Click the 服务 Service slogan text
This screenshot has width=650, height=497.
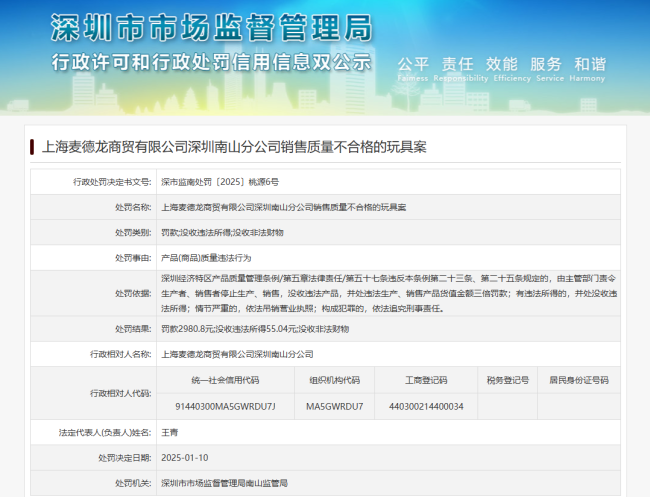pos(550,69)
